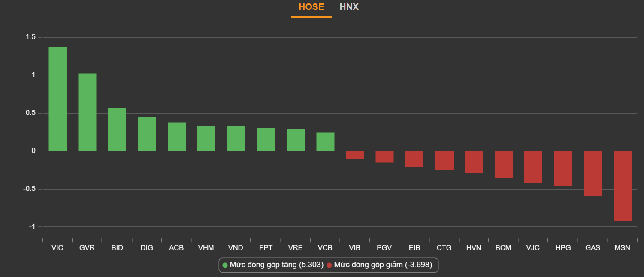
Task: Select the FPT green bar
Action: point(266,139)
